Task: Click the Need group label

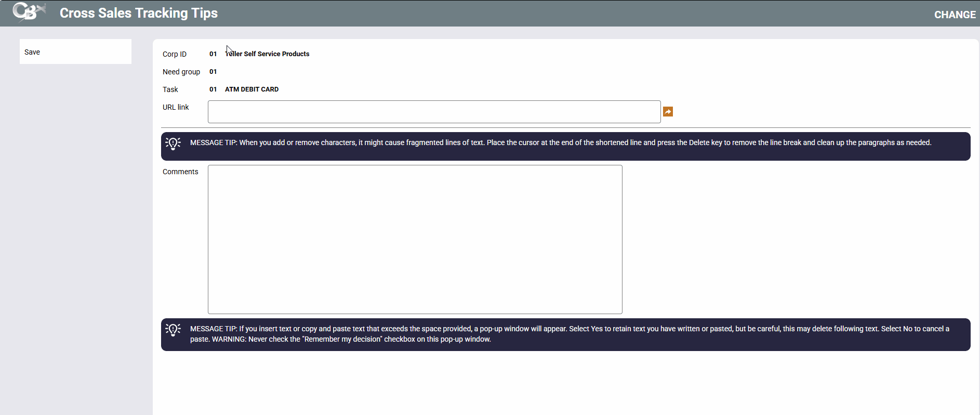Action: click(181, 72)
